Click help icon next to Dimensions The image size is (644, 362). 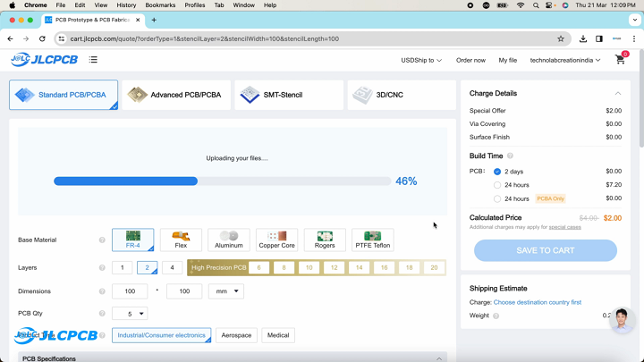[x=102, y=291]
